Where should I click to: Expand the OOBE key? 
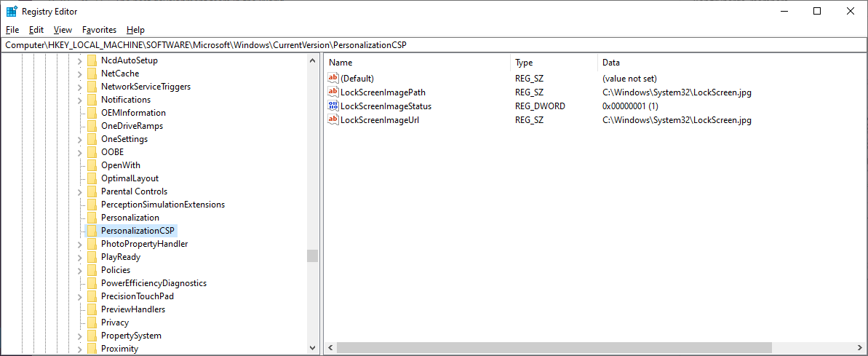coord(80,152)
